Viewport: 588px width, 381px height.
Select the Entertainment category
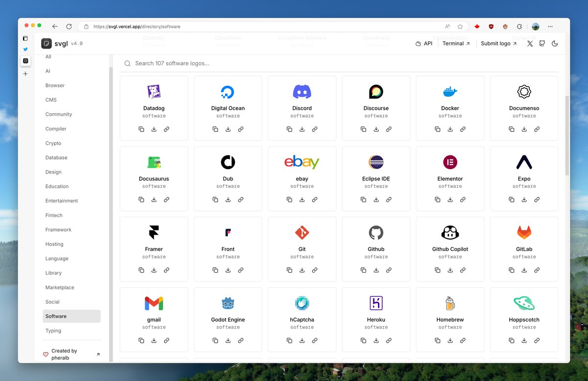point(72,201)
